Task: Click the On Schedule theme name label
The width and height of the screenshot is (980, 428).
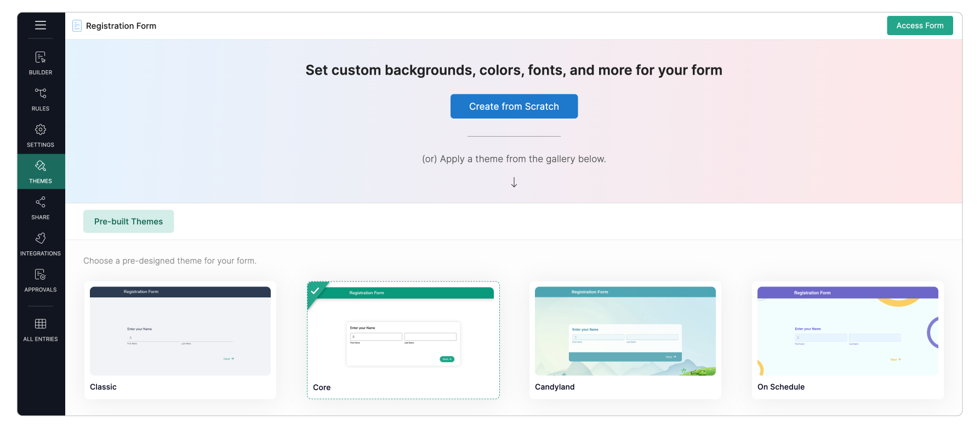Action: coord(781,387)
